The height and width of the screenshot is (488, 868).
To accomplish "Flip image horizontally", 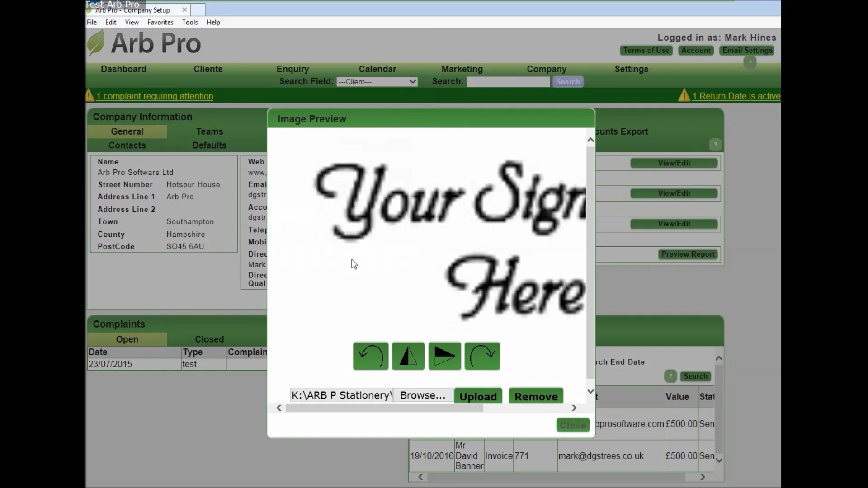I will point(408,356).
